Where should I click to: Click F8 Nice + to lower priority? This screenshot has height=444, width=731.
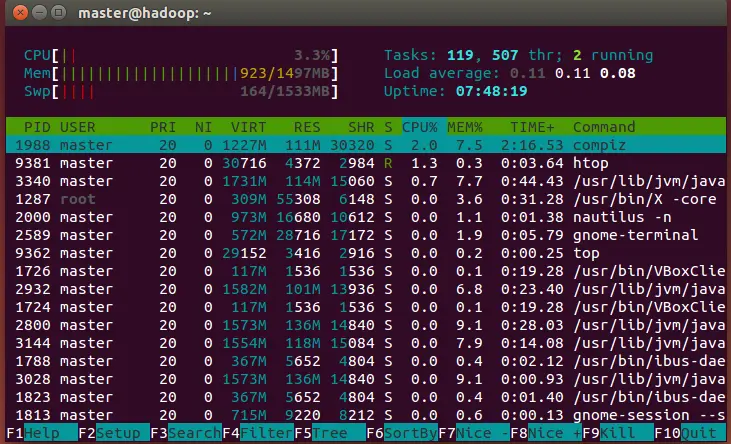[546, 433]
